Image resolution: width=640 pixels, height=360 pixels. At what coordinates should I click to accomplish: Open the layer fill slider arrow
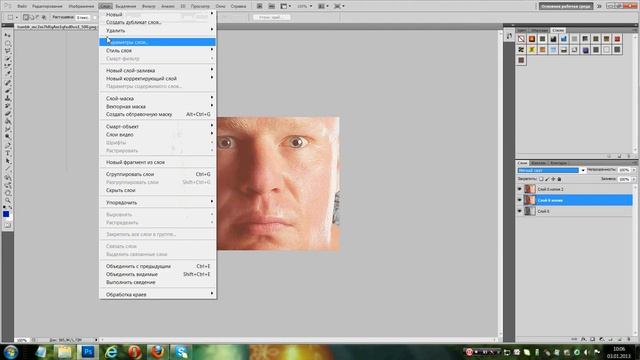(634, 179)
